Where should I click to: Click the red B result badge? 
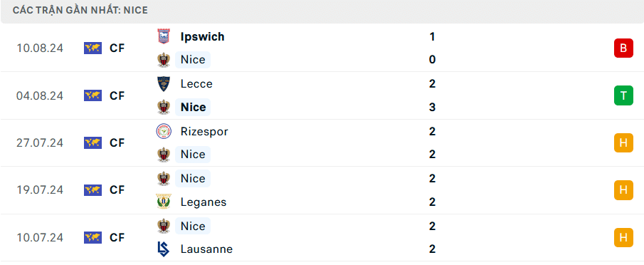tap(623, 48)
